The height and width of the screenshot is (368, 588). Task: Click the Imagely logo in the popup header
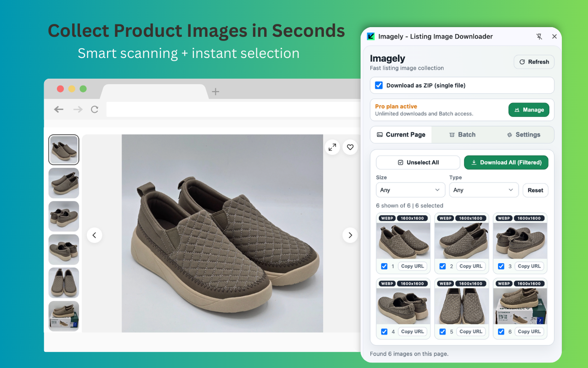[x=371, y=36]
